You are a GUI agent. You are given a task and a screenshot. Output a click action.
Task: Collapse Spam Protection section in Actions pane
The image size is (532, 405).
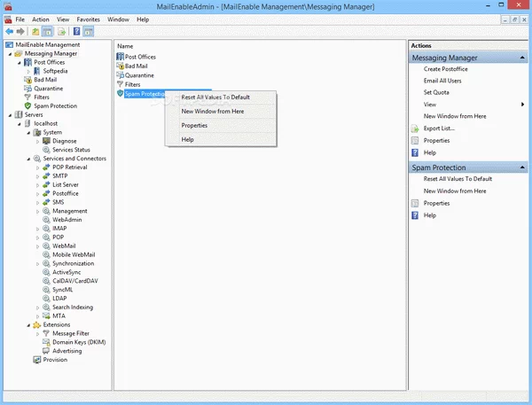[522, 167]
